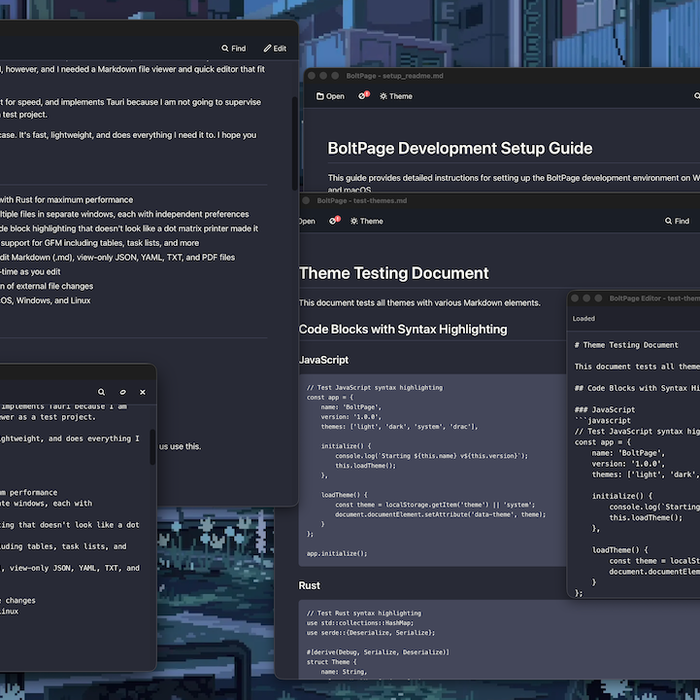
Task: Click the Edit pencil button
Action: coord(275,48)
